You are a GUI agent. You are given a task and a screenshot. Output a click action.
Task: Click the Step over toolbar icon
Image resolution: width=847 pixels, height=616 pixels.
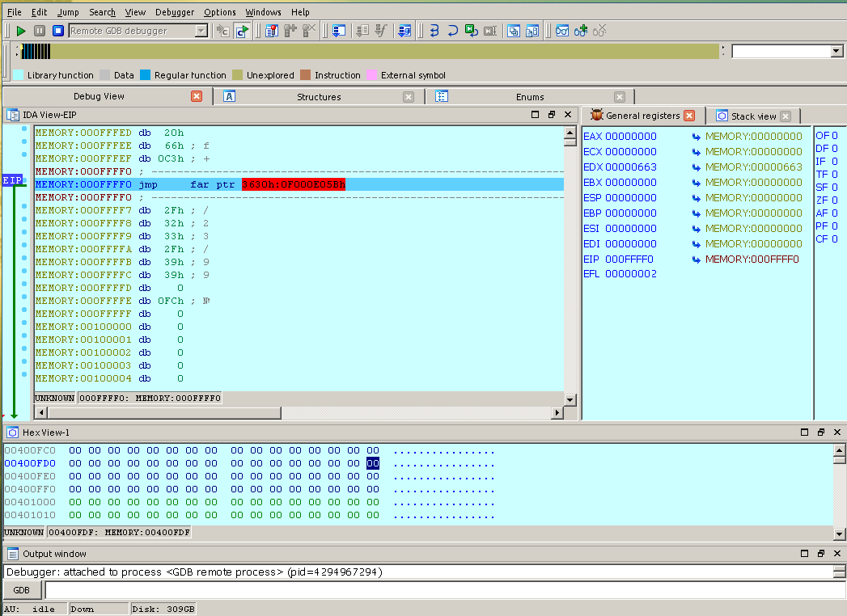(453, 31)
